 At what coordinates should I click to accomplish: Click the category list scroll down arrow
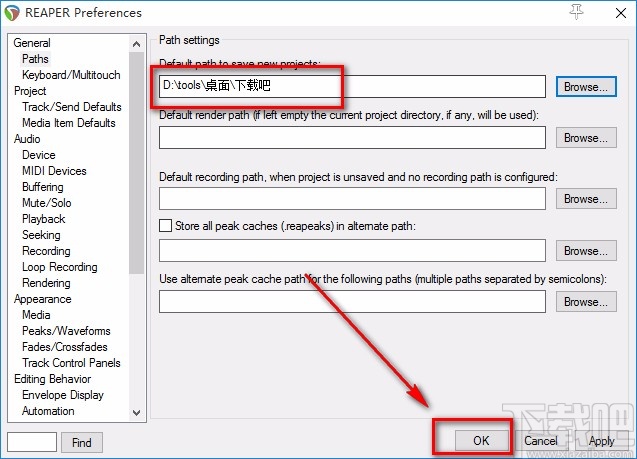pos(136,413)
